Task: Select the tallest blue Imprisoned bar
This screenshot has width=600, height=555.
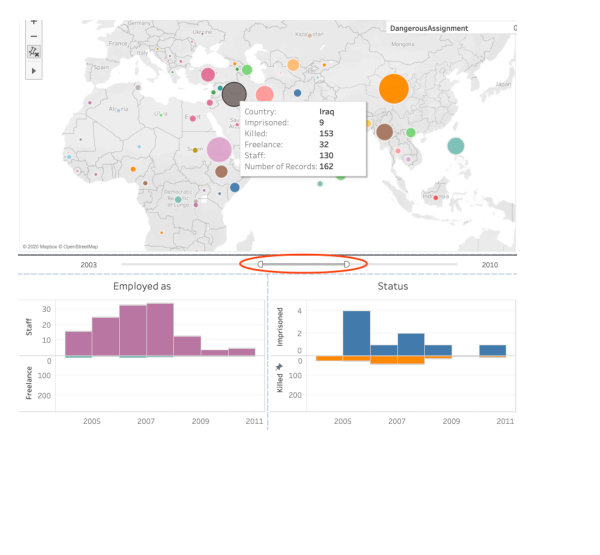Action: tap(356, 333)
